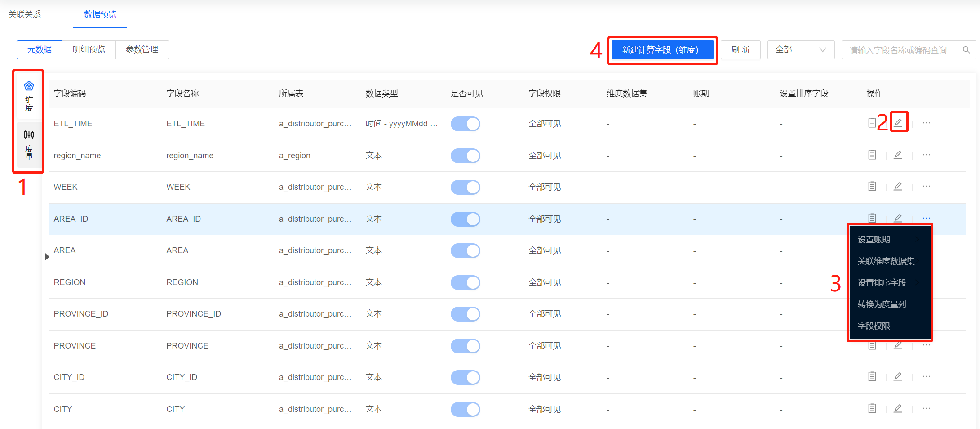Click the 字段编码 column header
Viewport: 980px width, 429px height.
70,94
